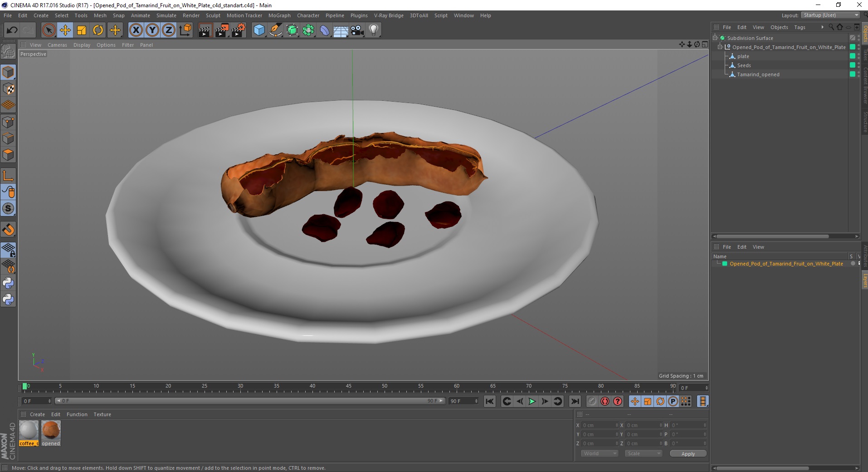Open the deformer Bend icon
The height and width of the screenshot is (472, 868).
325,30
